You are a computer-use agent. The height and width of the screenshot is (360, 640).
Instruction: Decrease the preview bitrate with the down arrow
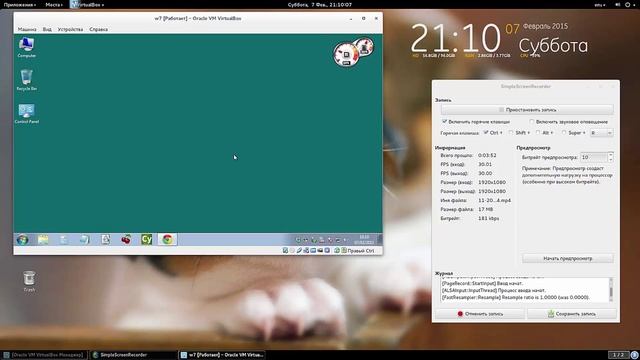coord(611,160)
